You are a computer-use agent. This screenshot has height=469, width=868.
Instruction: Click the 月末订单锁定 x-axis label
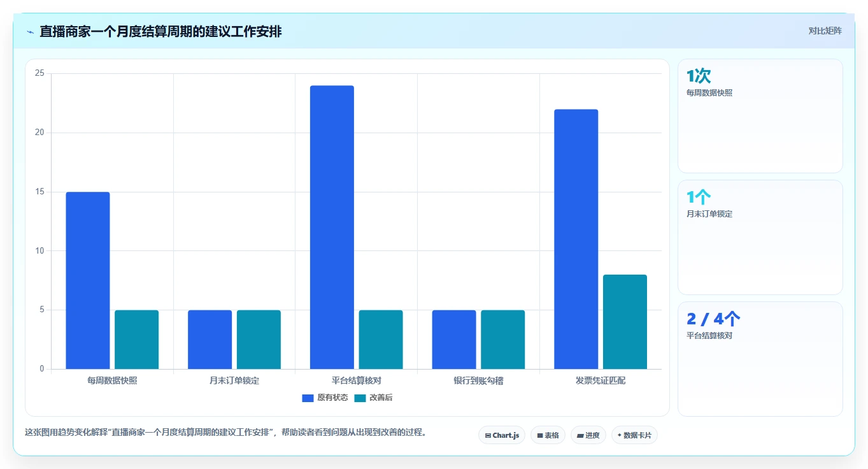(234, 380)
